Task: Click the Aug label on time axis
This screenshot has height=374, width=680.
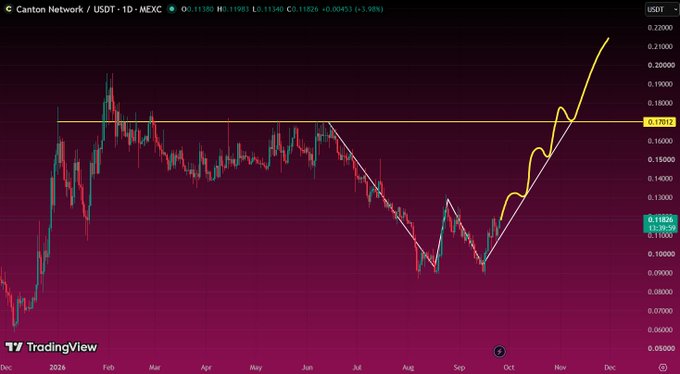Action: [408, 367]
